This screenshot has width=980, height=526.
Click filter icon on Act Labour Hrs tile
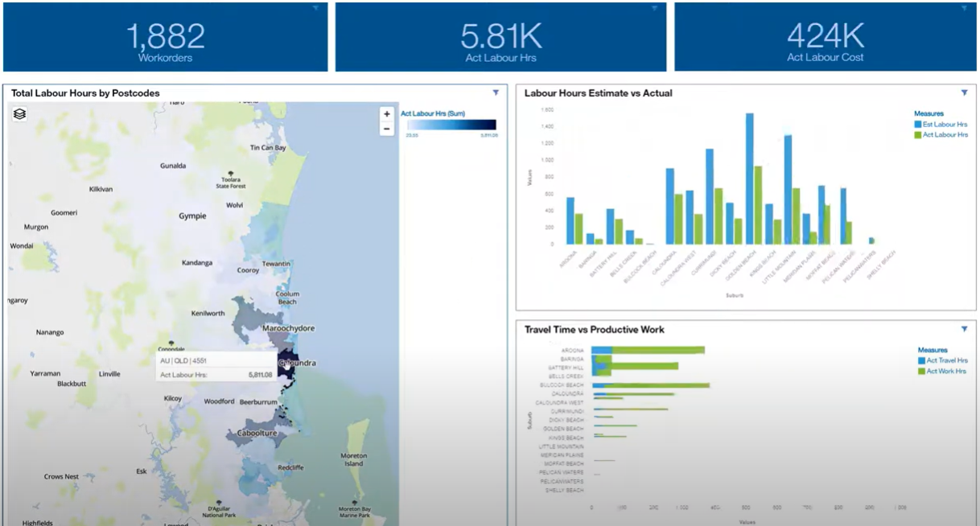pos(654,8)
